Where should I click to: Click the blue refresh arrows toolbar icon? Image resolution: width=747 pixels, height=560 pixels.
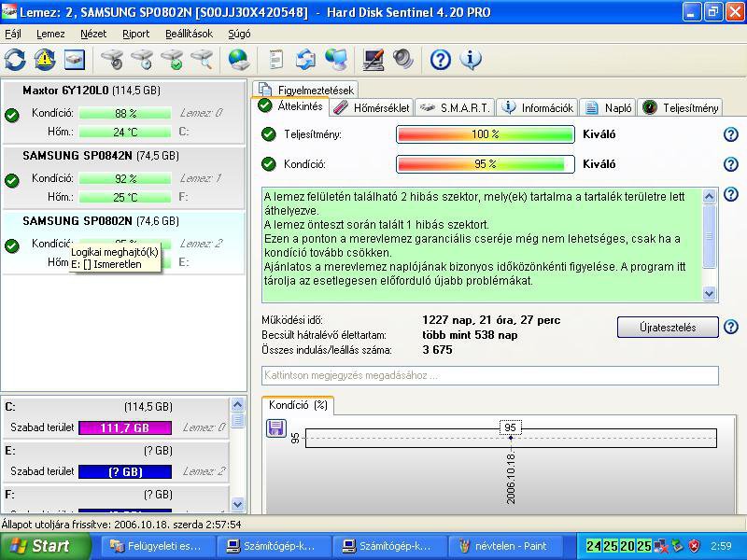coord(15,60)
